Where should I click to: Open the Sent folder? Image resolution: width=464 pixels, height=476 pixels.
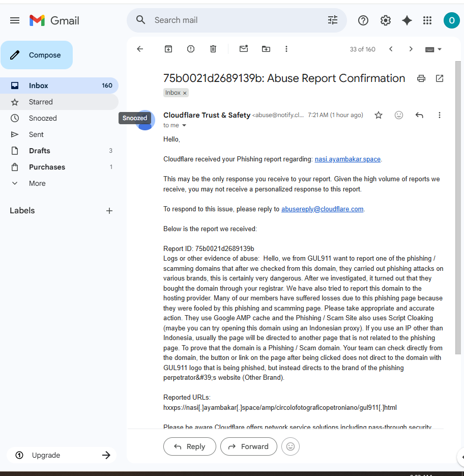click(59, 134)
